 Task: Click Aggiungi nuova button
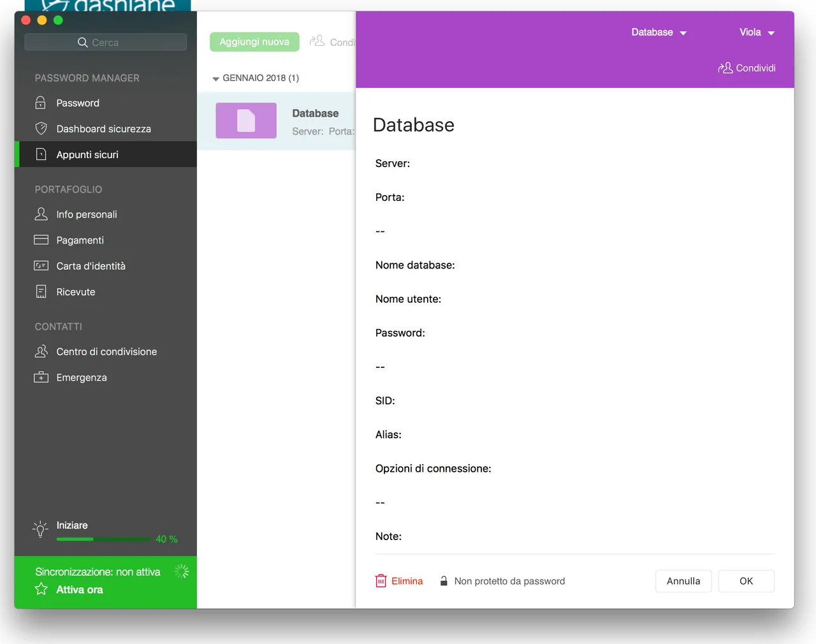coord(254,41)
